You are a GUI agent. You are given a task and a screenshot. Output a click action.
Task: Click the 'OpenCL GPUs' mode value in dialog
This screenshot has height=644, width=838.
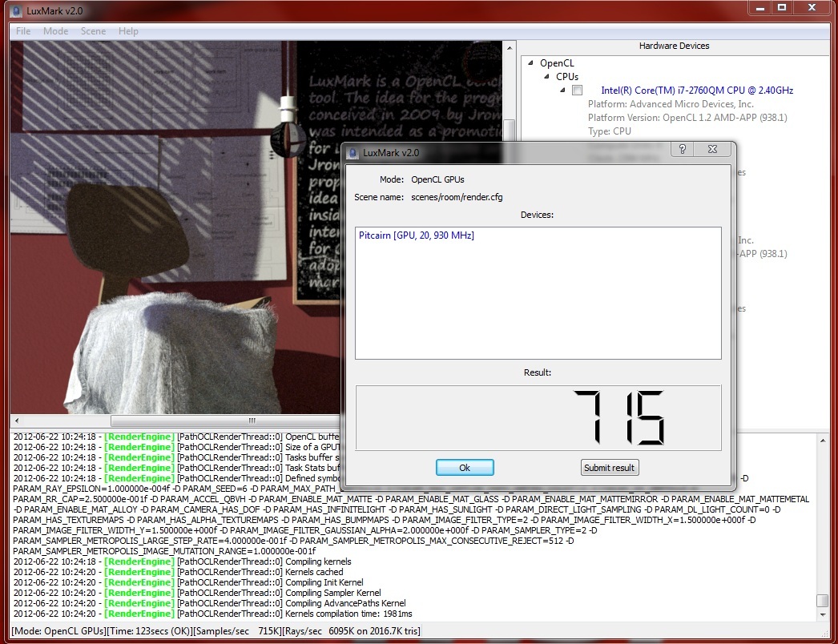coord(437,179)
